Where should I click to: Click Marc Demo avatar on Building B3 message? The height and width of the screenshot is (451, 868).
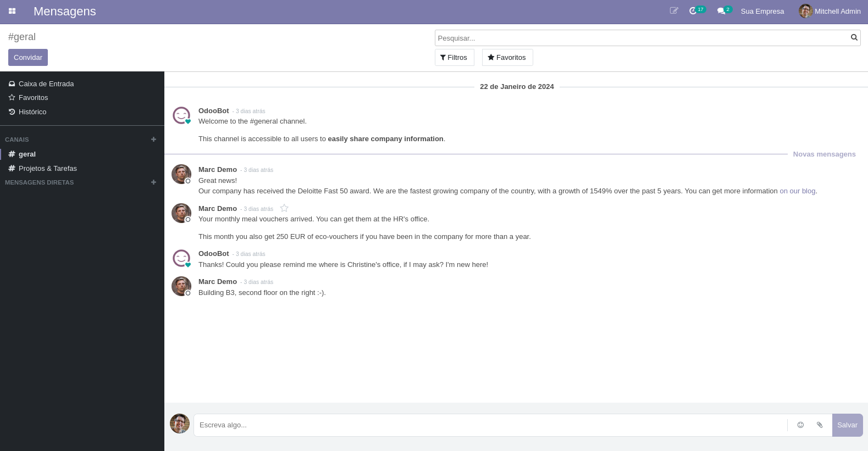(x=181, y=286)
